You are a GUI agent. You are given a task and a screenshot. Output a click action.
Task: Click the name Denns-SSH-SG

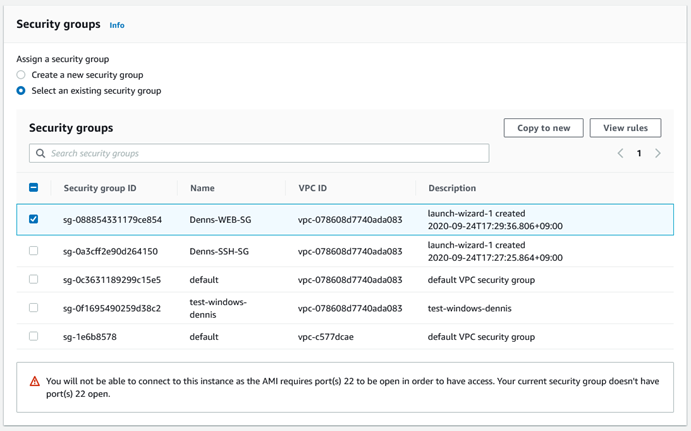click(219, 252)
